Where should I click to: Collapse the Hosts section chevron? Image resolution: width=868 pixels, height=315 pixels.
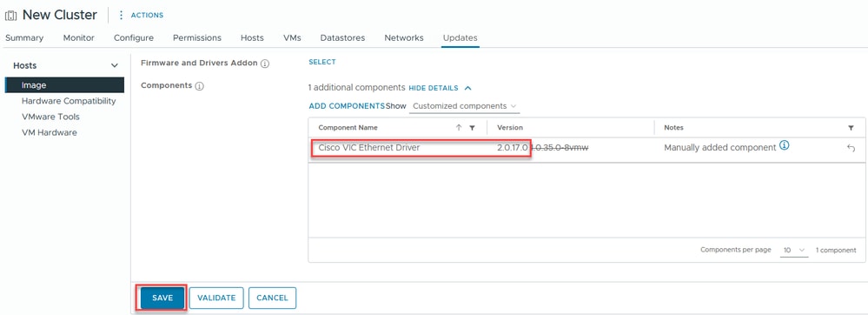click(115, 65)
